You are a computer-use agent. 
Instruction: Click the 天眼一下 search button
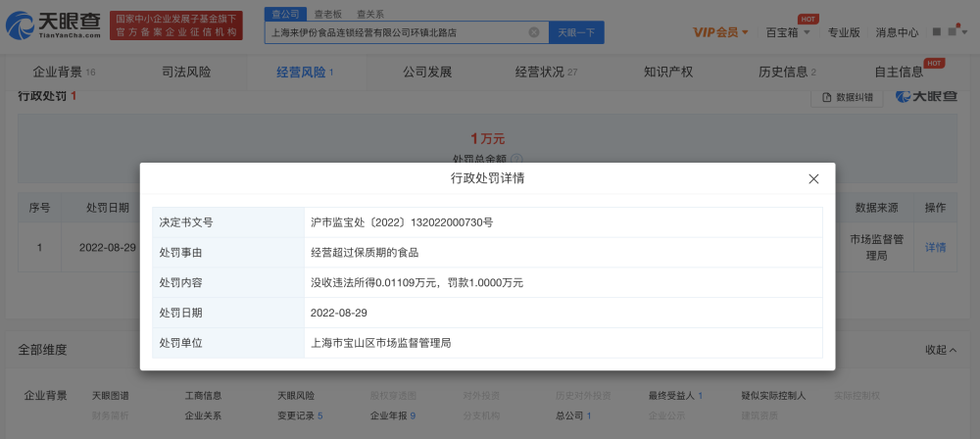click(x=575, y=32)
